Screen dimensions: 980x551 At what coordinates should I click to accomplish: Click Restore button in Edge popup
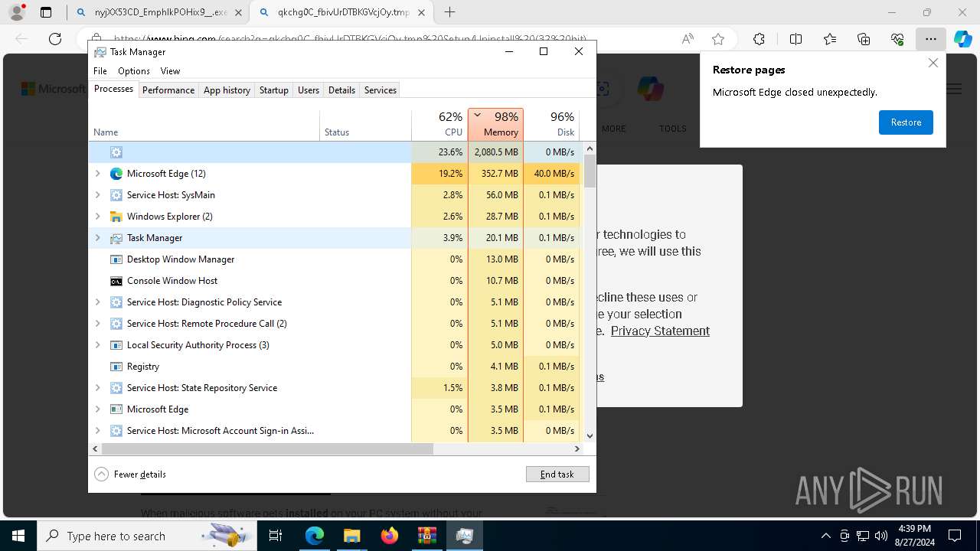coord(906,122)
